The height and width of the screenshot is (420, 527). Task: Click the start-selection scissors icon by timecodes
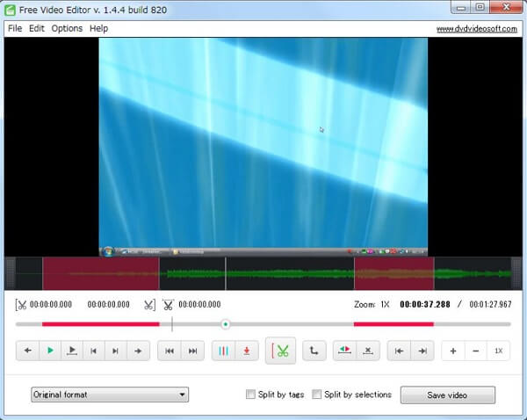coord(21,305)
